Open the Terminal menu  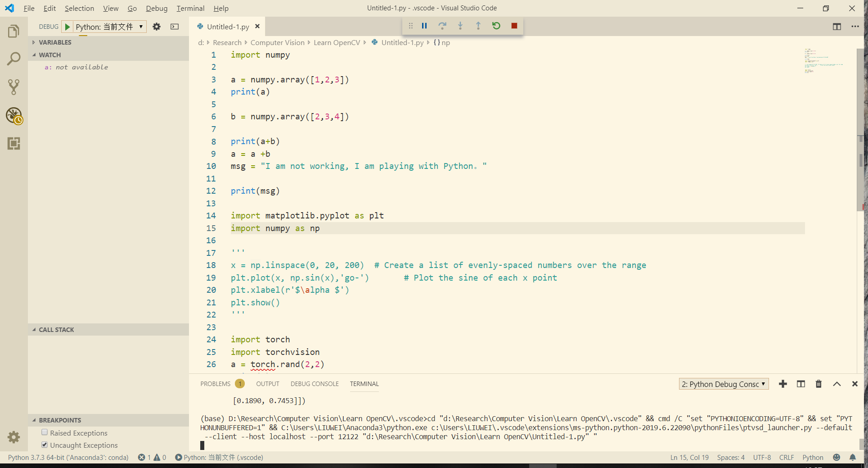click(190, 8)
